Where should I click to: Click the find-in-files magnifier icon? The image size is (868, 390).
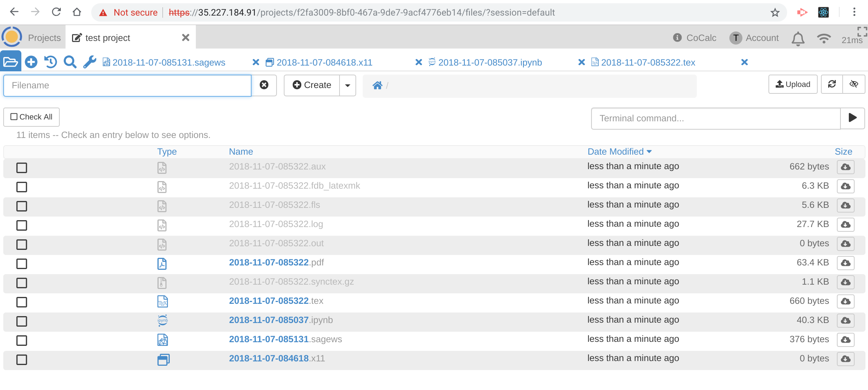(x=70, y=62)
